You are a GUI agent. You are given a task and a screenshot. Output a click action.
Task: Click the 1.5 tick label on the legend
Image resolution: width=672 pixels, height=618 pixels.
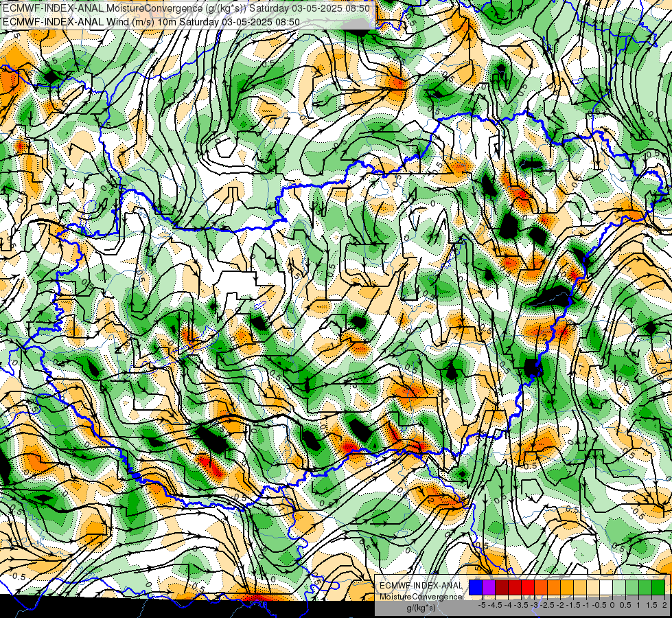(x=652, y=605)
